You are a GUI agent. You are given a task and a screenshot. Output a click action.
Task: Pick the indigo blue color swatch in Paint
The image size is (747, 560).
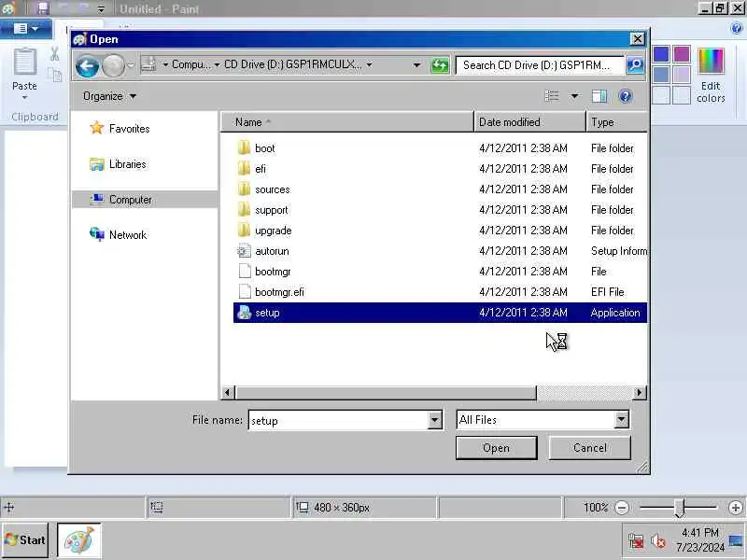661,54
